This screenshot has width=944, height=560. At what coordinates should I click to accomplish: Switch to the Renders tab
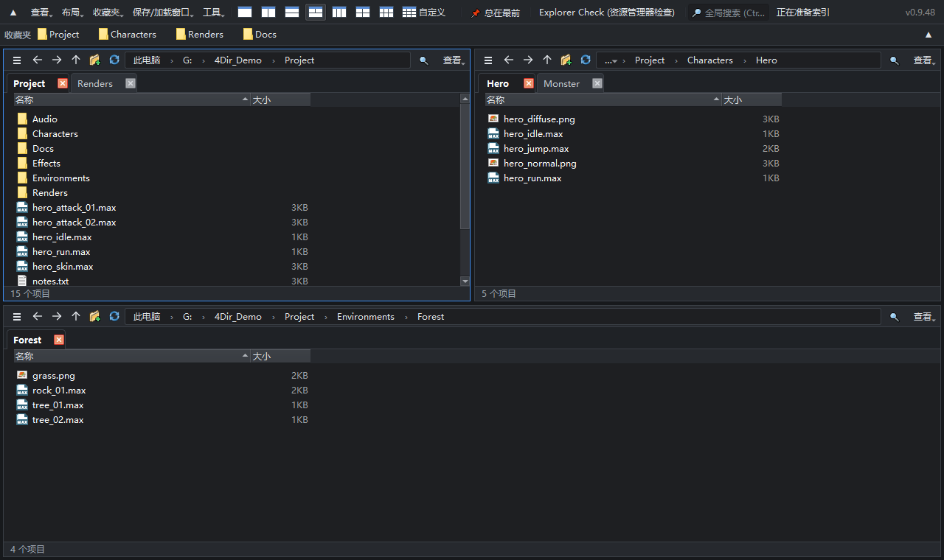click(95, 84)
